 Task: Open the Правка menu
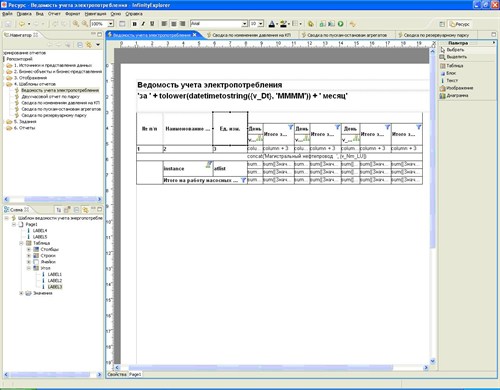point(24,14)
